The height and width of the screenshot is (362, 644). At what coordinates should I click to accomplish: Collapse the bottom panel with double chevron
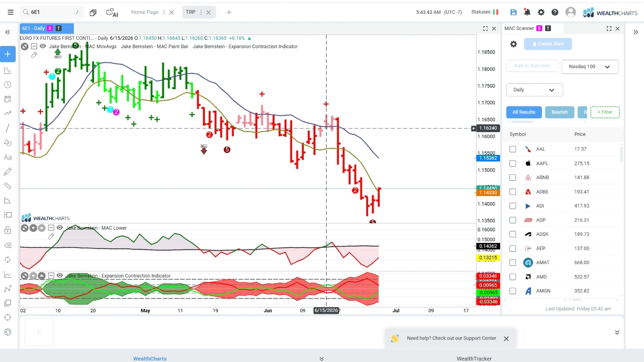[617, 332]
